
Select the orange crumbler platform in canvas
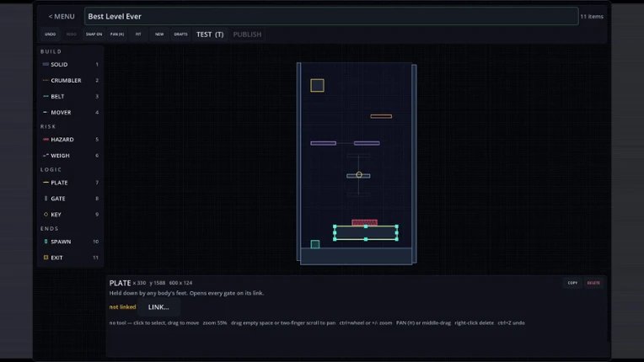tap(381, 116)
